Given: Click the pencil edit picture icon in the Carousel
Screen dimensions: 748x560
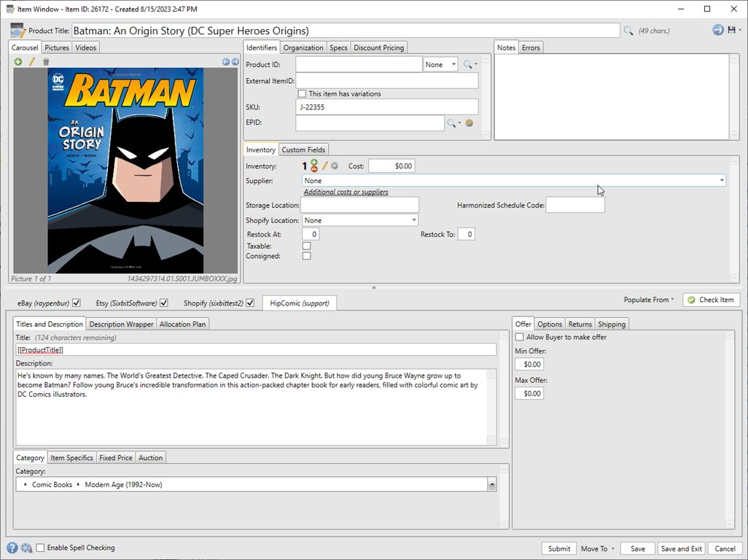Looking at the screenshot, I should tap(32, 61).
